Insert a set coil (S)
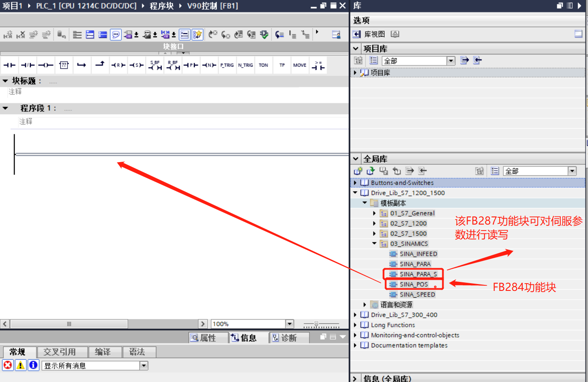 136,65
